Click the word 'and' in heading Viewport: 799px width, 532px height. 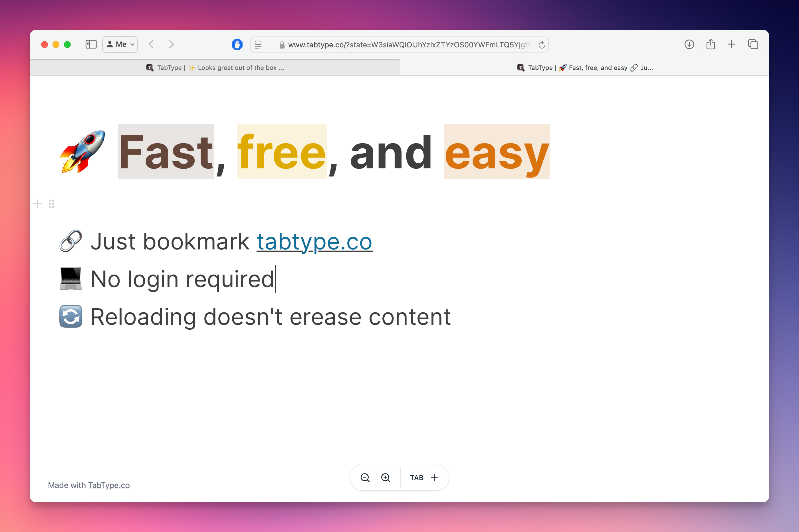[x=391, y=152]
